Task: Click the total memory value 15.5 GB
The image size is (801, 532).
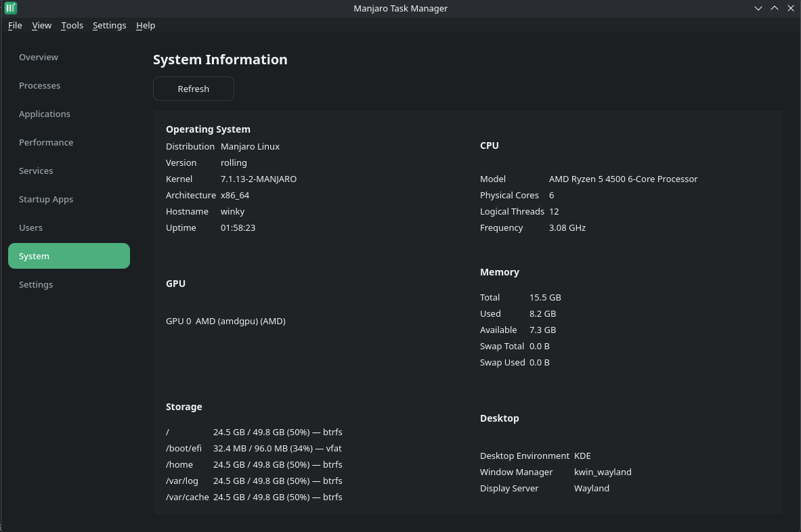Action: [545, 298]
